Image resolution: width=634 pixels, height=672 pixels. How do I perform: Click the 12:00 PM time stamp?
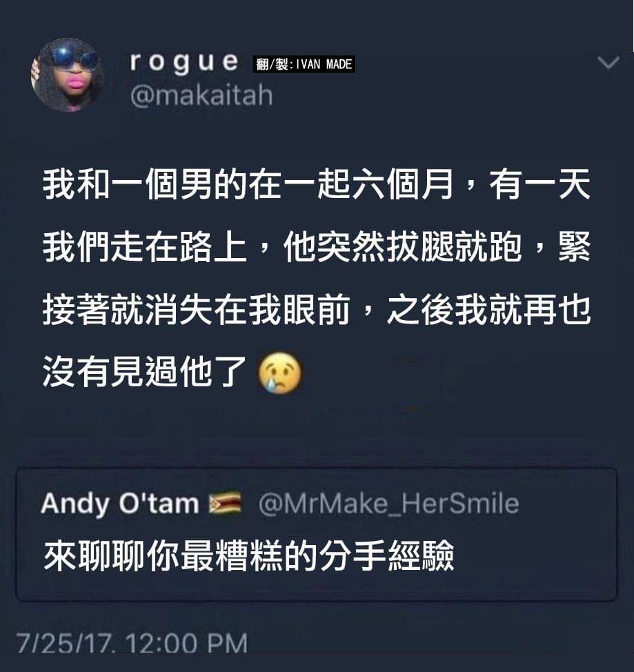tap(187, 643)
